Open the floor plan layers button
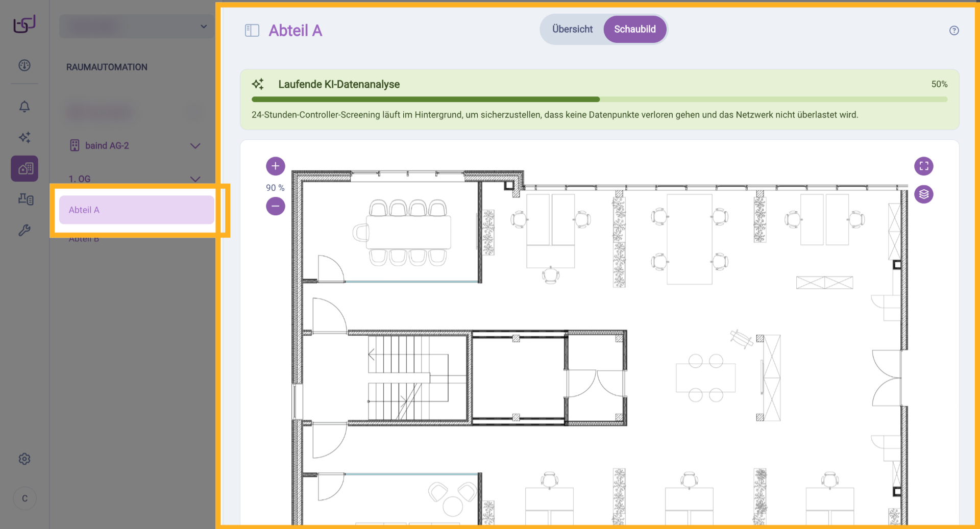Image resolution: width=980 pixels, height=529 pixels. 923,194
